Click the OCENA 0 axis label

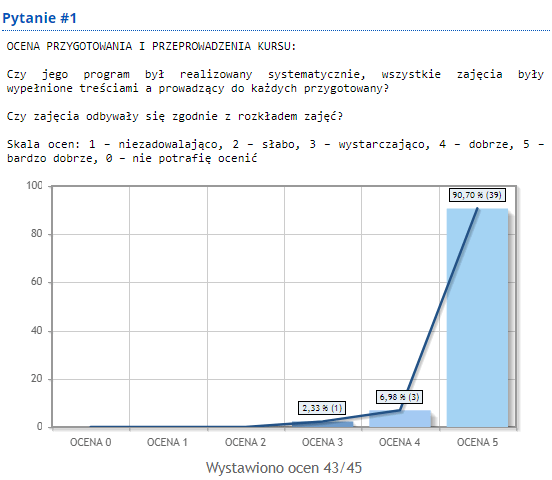coord(90,442)
